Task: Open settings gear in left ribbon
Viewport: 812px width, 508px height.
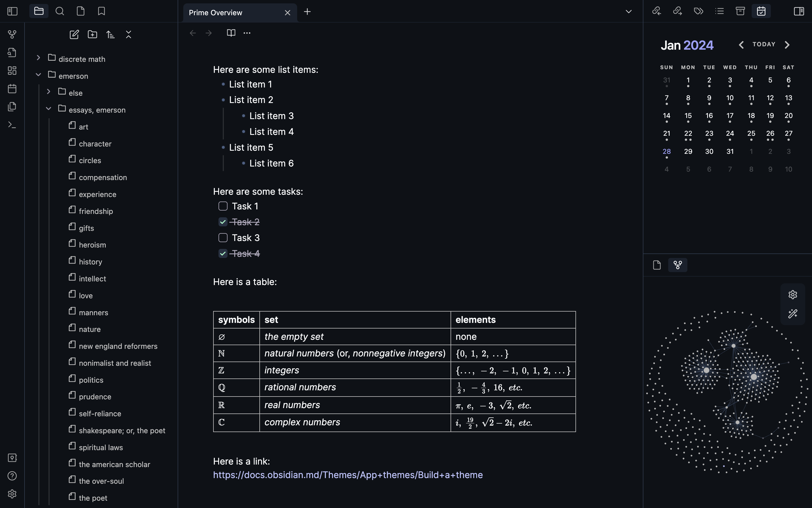Action: click(x=12, y=494)
